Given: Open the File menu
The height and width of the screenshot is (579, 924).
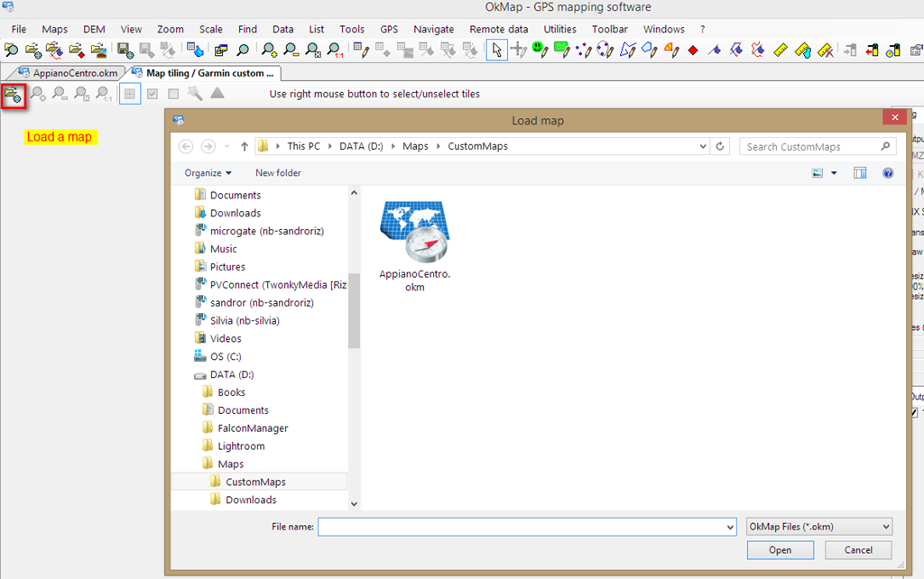Looking at the screenshot, I should point(19,29).
